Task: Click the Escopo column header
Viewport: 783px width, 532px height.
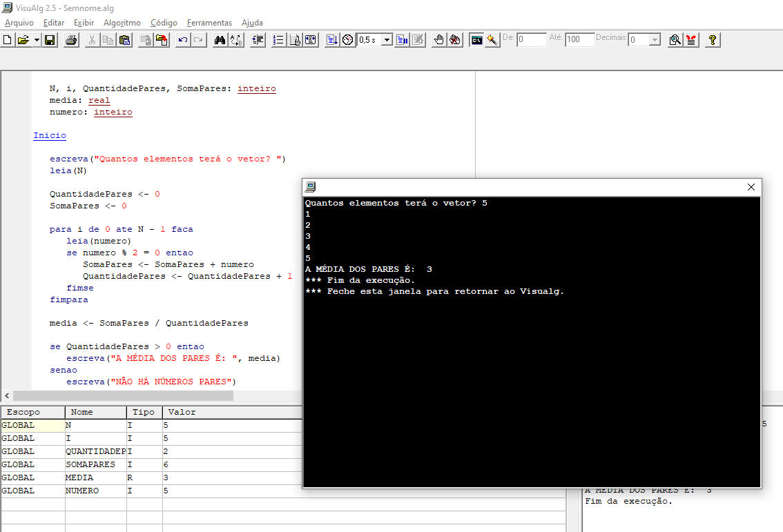Action: tap(33, 412)
